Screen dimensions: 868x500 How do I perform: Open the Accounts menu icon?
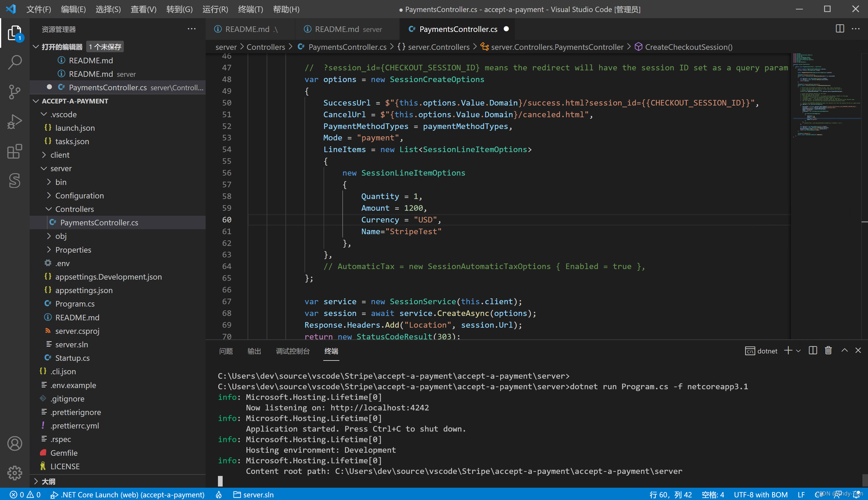pyautogui.click(x=15, y=444)
